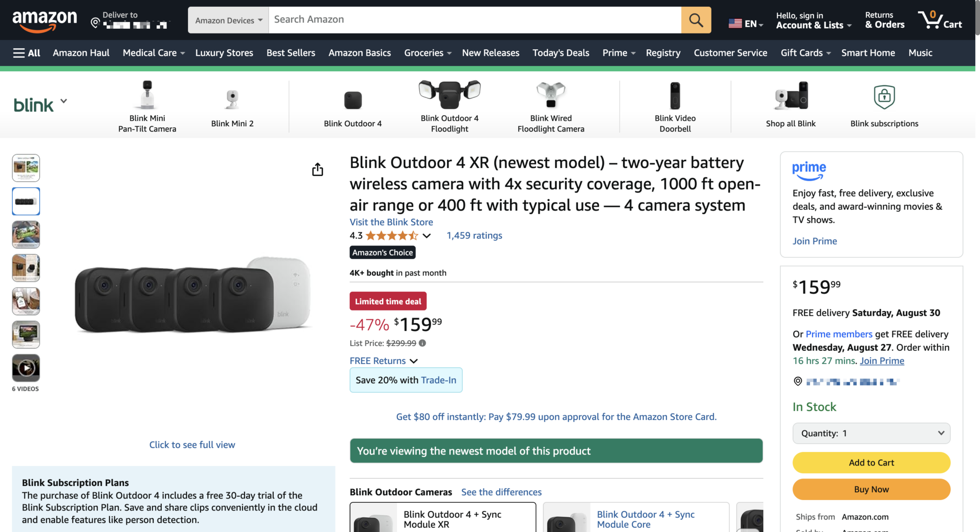Open the search magnifier icon
This screenshot has height=532, width=980.
[x=696, y=20]
